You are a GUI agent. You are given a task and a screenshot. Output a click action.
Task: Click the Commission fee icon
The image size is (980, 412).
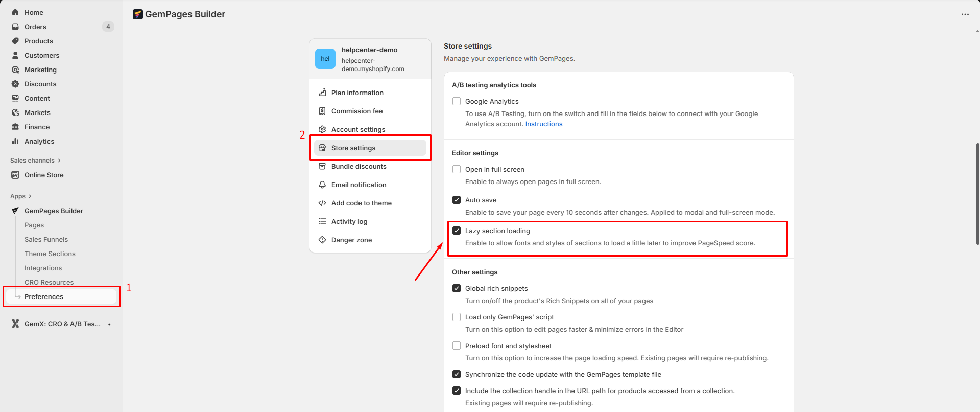[x=322, y=111]
